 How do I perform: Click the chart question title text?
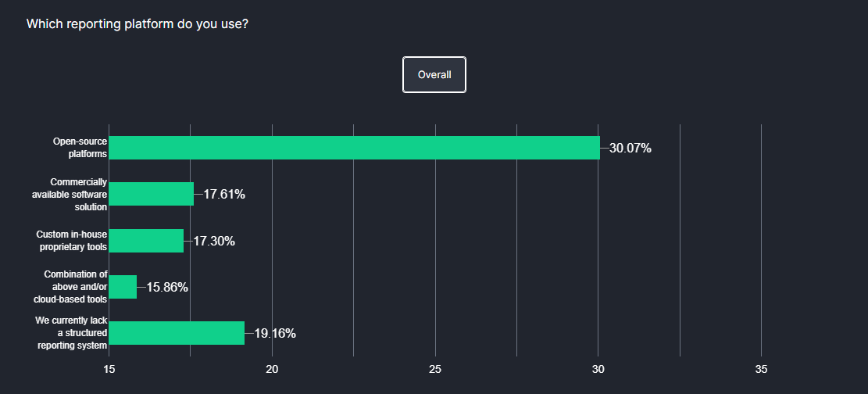[x=138, y=24]
